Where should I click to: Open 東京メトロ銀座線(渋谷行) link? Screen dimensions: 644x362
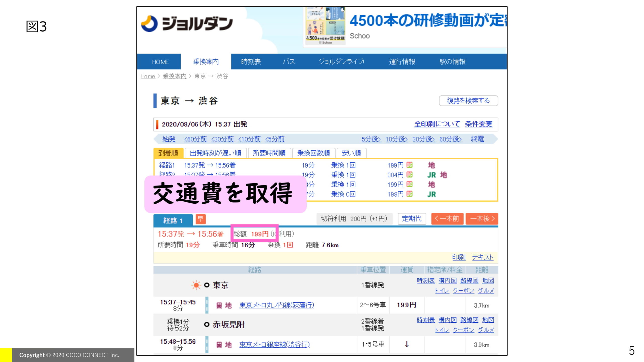[274, 345]
